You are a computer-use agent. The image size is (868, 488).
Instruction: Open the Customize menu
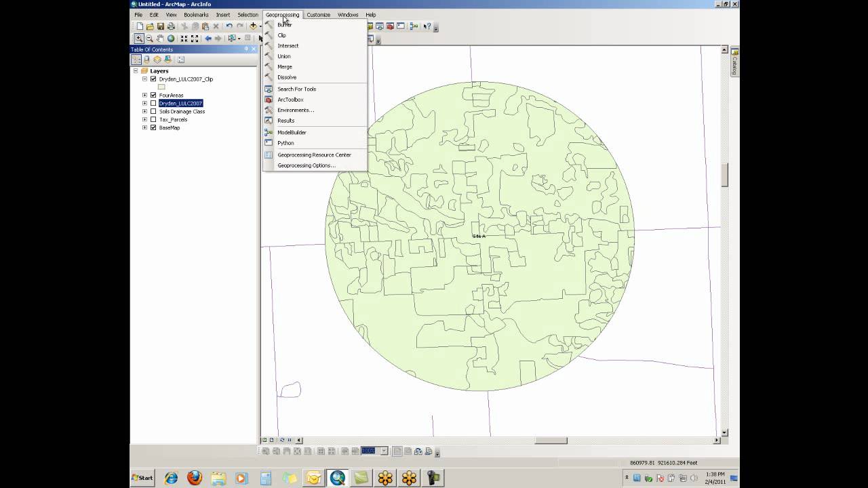[318, 15]
